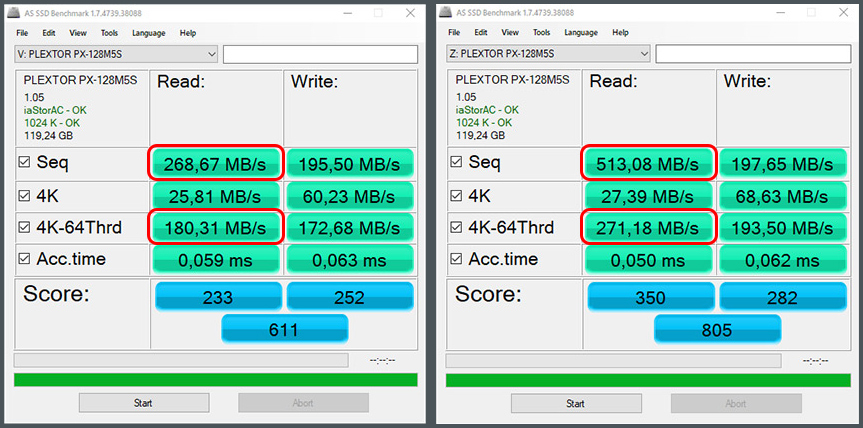The height and width of the screenshot is (428, 863).
Task: Click 172,68 MB/s 4K-64Thrd write result
Action: 349,228
